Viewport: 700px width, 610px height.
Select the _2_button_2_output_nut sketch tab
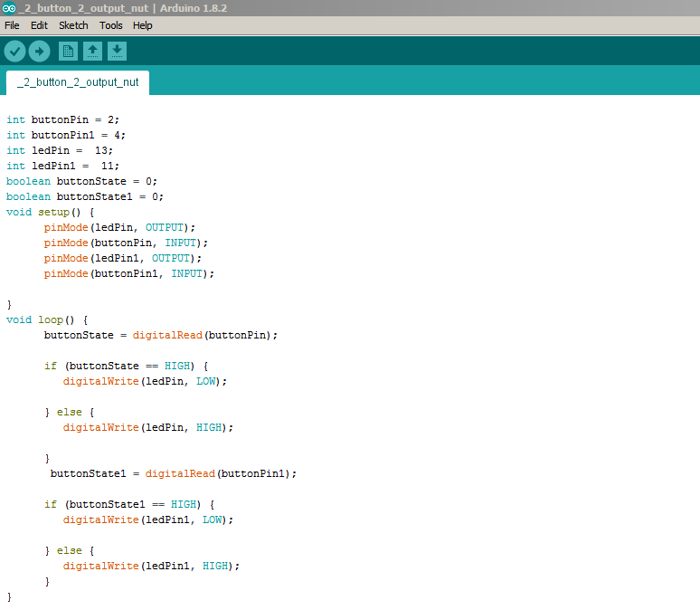tap(78, 82)
